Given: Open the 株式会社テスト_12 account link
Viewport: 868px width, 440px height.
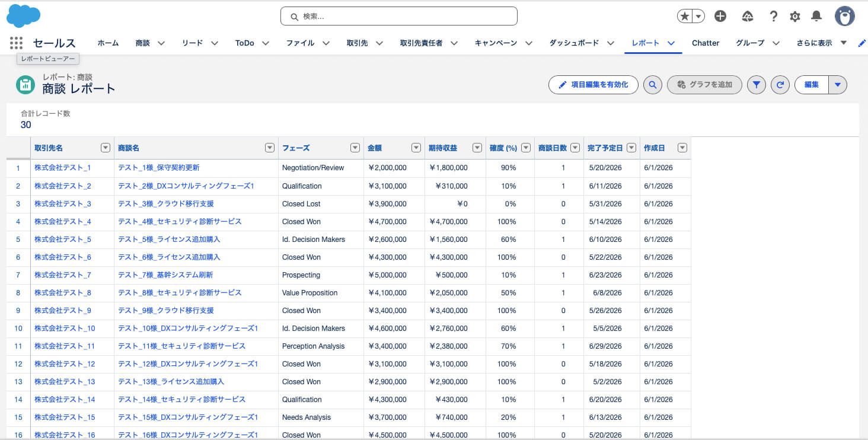Looking at the screenshot, I should [65, 364].
